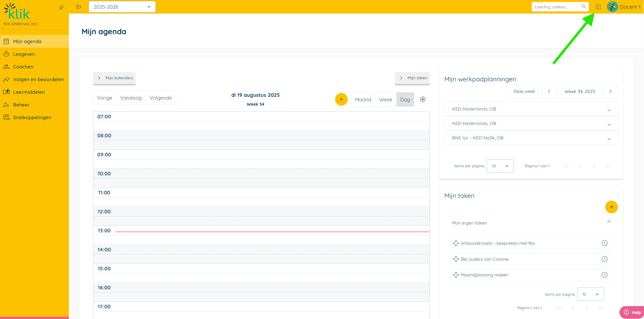Select the Dag view toggle
Screen dimensions: 644x319
coord(405,100)
